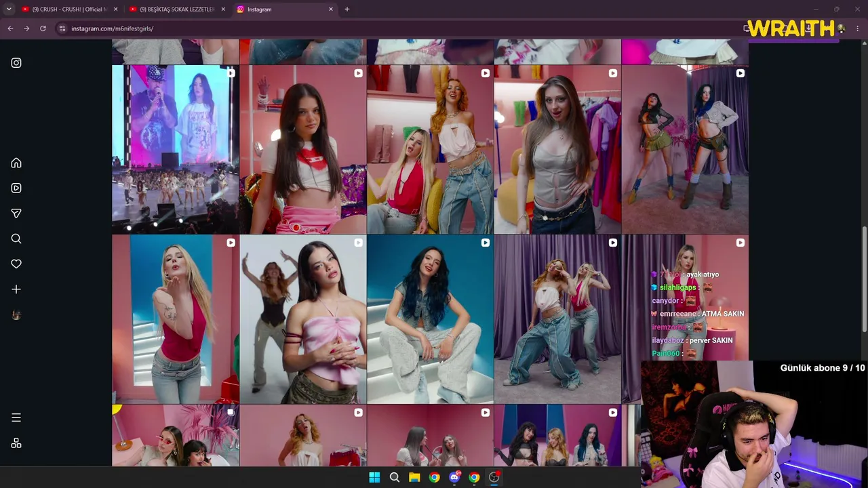Screen dimensions: 868x488
Task: Open the concert stage reel thumbnail
Action: pyautogui.click(x=176, y=149)
